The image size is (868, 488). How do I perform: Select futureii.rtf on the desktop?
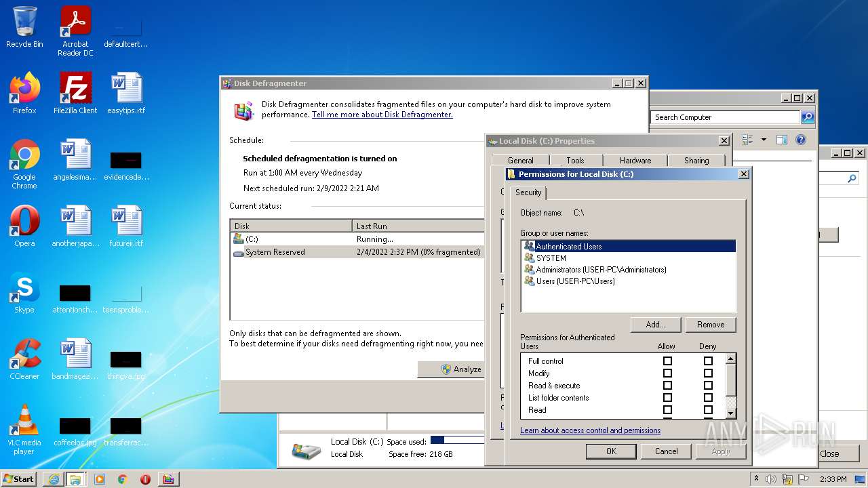pyautogui.click(x=126, y=226)
